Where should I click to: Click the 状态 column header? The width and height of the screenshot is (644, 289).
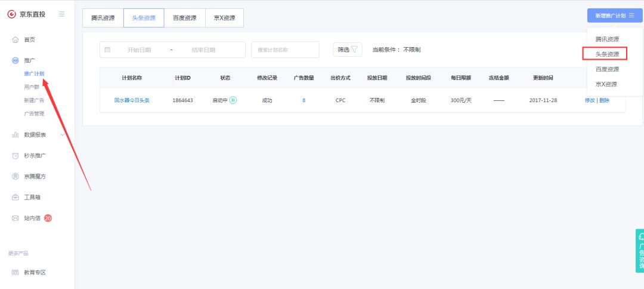pyautogui.click(x=225, y=78)
